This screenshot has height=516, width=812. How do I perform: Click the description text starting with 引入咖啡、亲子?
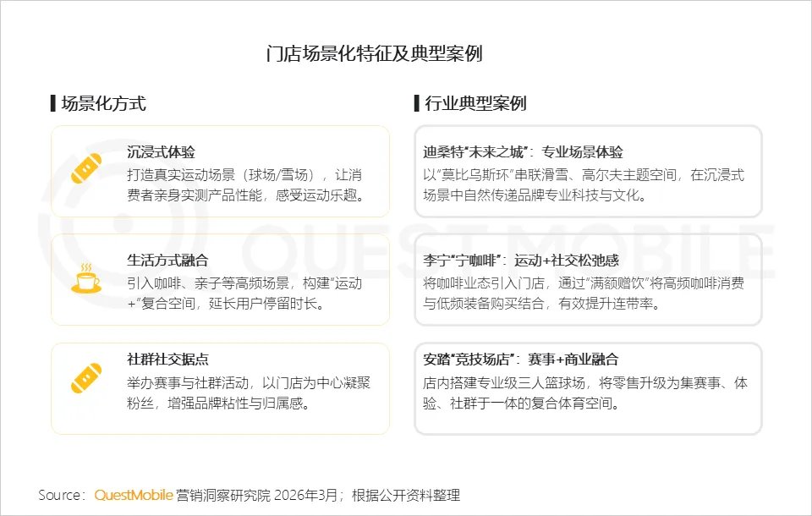[244, 292]
